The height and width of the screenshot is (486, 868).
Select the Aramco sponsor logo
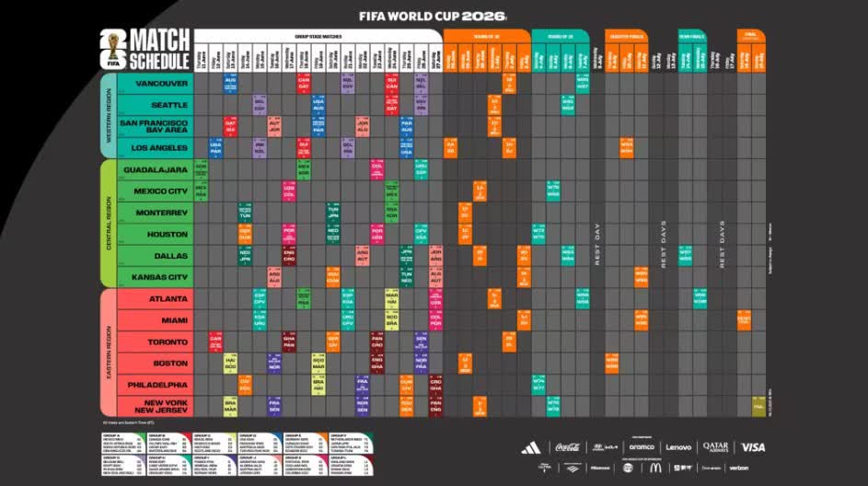[x=642, y=447]
